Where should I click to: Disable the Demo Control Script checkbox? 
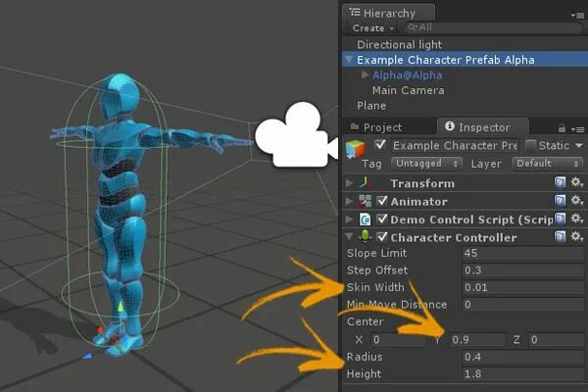(382, 220)
